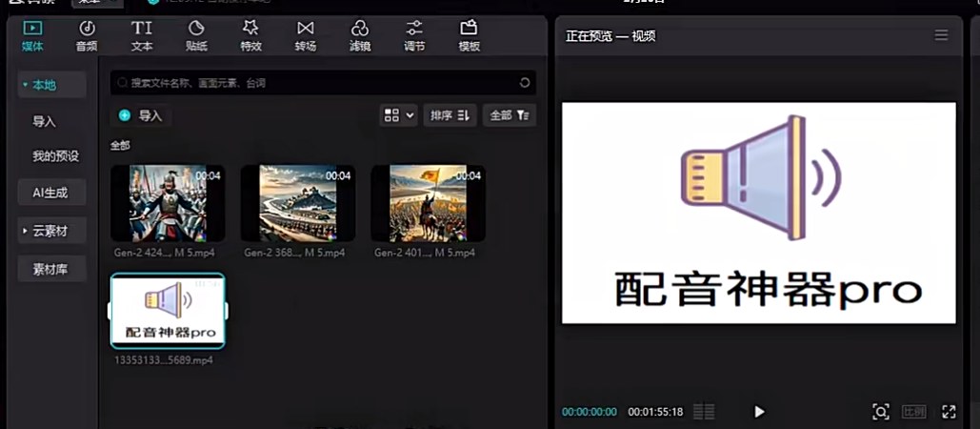Image resolution: width=980 pixels, height=429 pixels.
Task: Click the grid lines icon beside timecode
Action: coord(705,412)
